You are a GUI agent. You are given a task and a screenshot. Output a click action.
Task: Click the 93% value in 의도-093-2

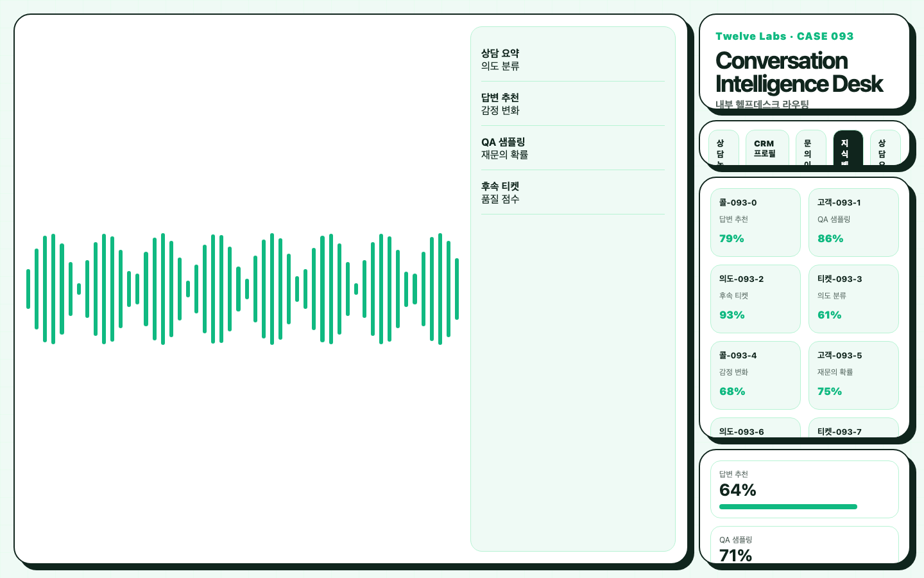[x=732, y=315]
